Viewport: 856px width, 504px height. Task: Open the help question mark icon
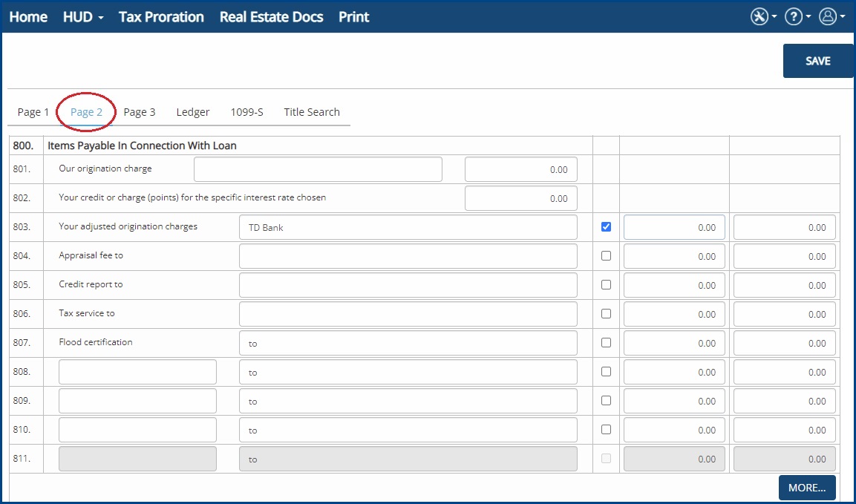click(x=793, y=16)
